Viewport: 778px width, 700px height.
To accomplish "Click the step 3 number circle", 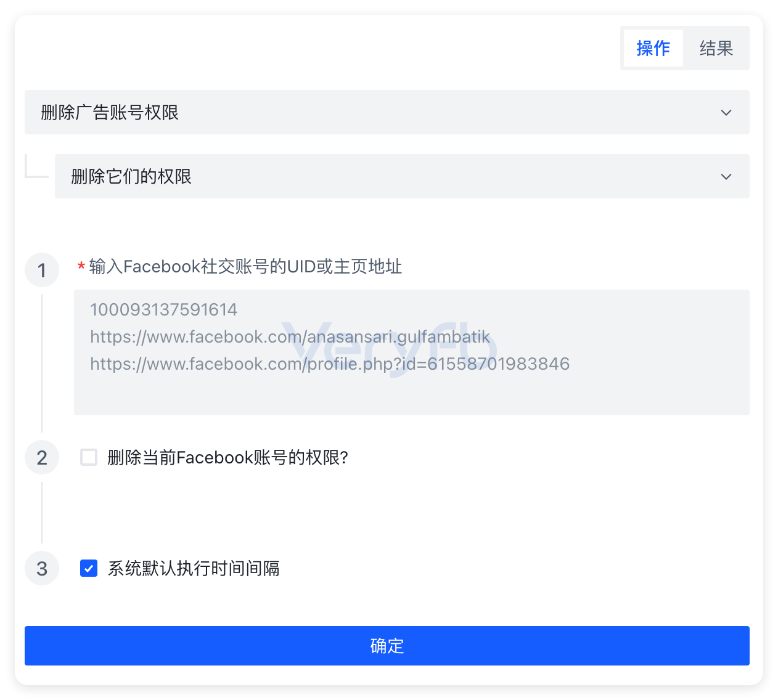I will 42,568.
